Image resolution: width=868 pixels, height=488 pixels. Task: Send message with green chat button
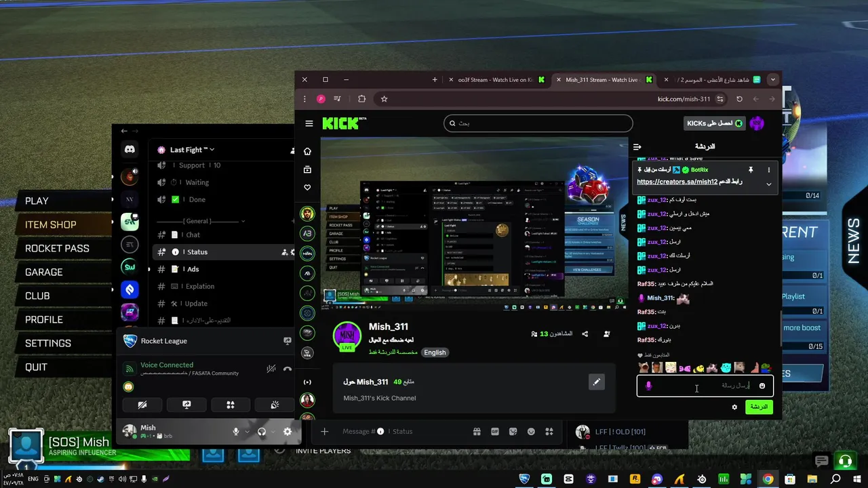point(759,407)
